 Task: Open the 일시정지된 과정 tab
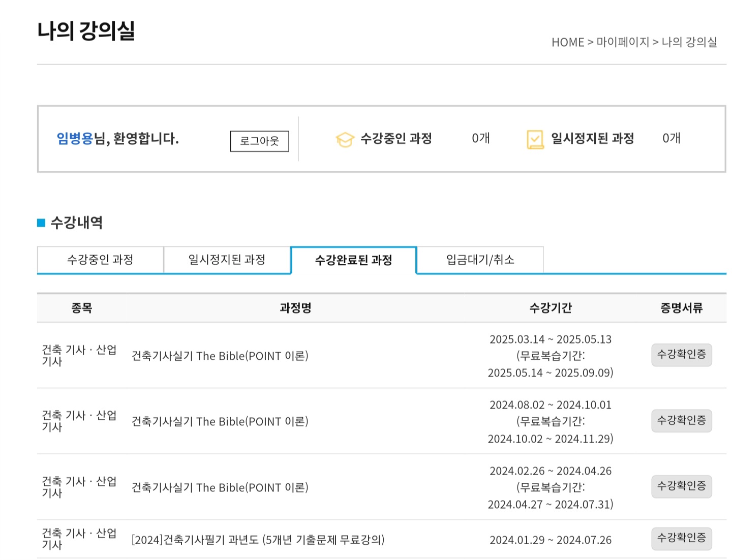pyautogui.click(x=227, y=260)
